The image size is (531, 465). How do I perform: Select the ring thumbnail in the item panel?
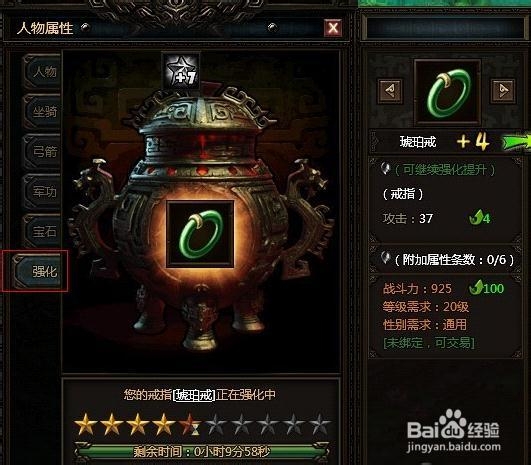pos(447,93)
